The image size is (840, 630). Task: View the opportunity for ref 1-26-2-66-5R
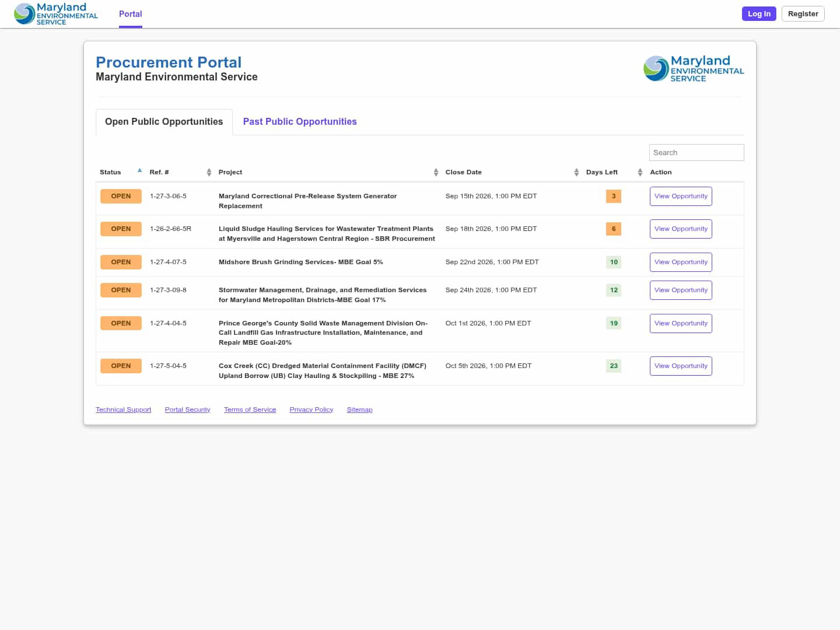click(681, 229)
